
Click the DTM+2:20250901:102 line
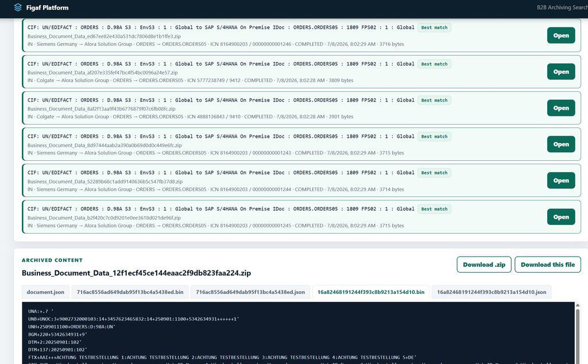pyautogui.click(x=55, y=342)
